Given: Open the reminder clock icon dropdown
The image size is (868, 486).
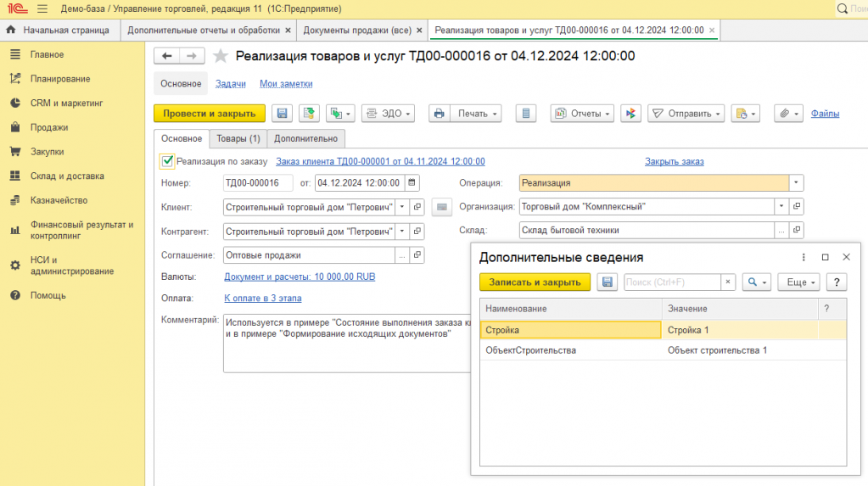Looking at the screenshot, I should 745,114.
